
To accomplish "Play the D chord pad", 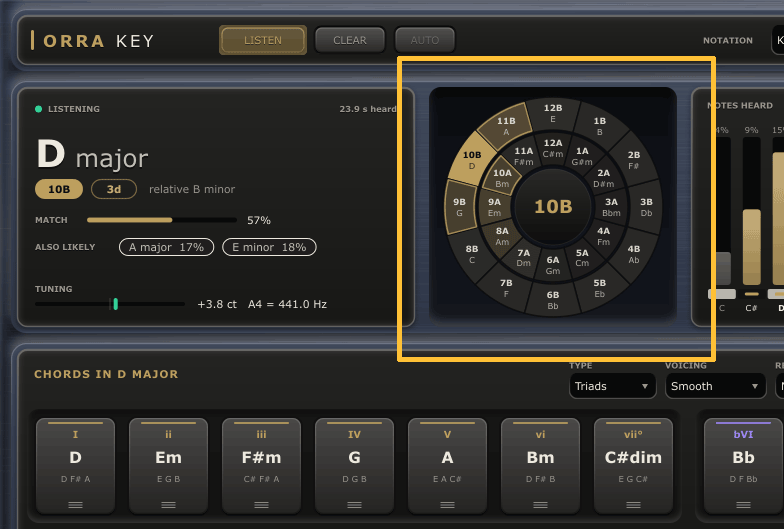I will click(x=76, y=466).
